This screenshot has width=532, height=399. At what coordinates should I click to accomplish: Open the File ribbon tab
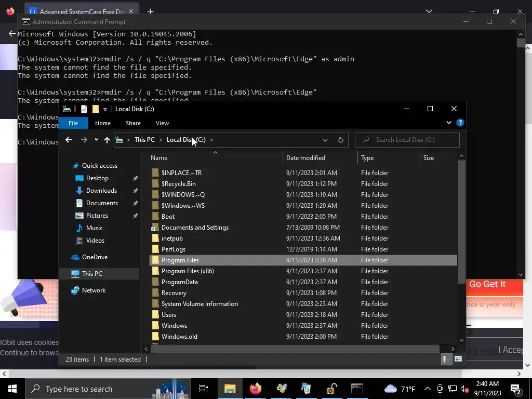pos(73,123)
